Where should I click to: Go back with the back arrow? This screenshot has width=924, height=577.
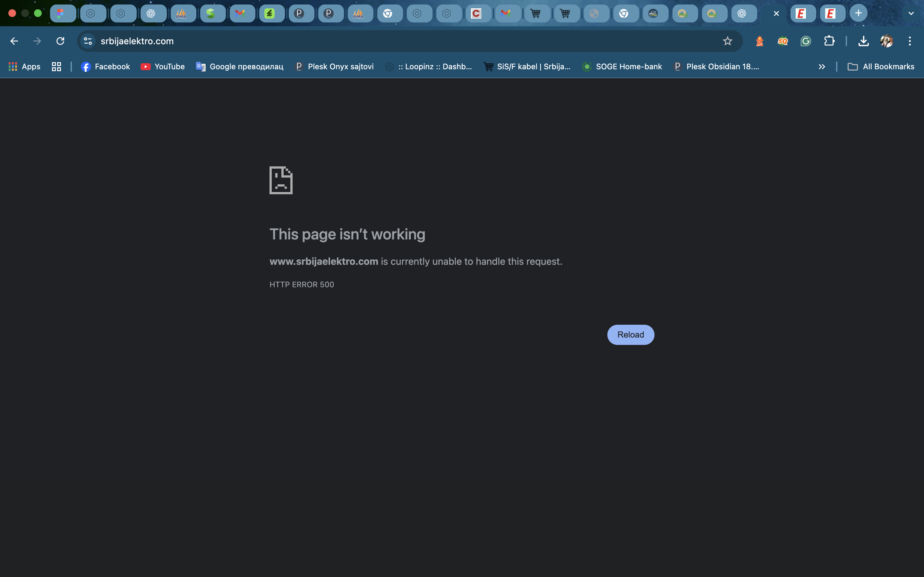click(14, 41)
